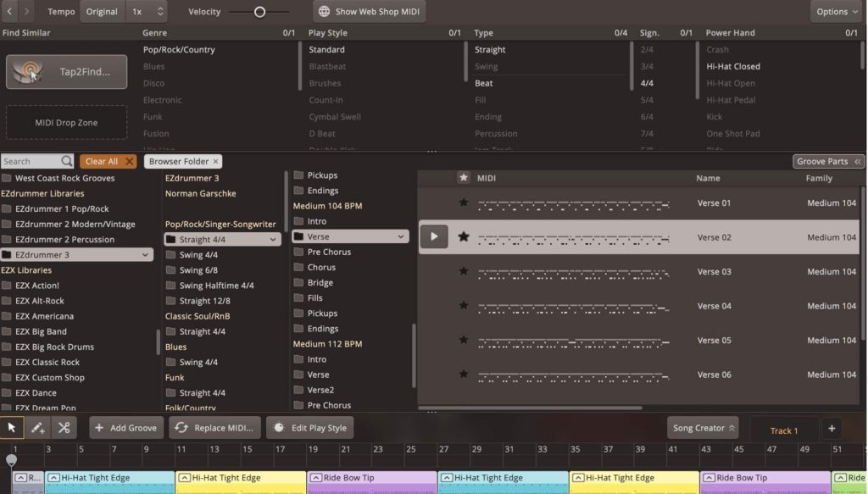Collapse the Groove Parts panel

[x=828, y=161]
